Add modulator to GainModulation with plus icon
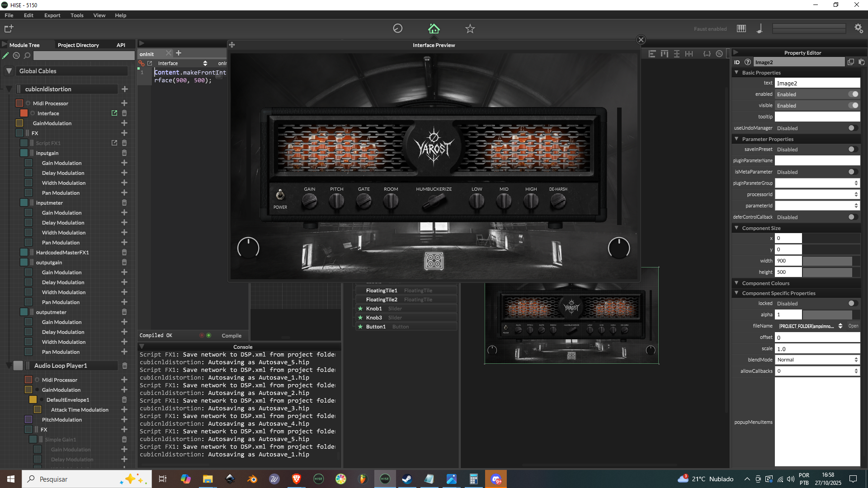This screenshot has height=488, width=868. pos(124,123)
